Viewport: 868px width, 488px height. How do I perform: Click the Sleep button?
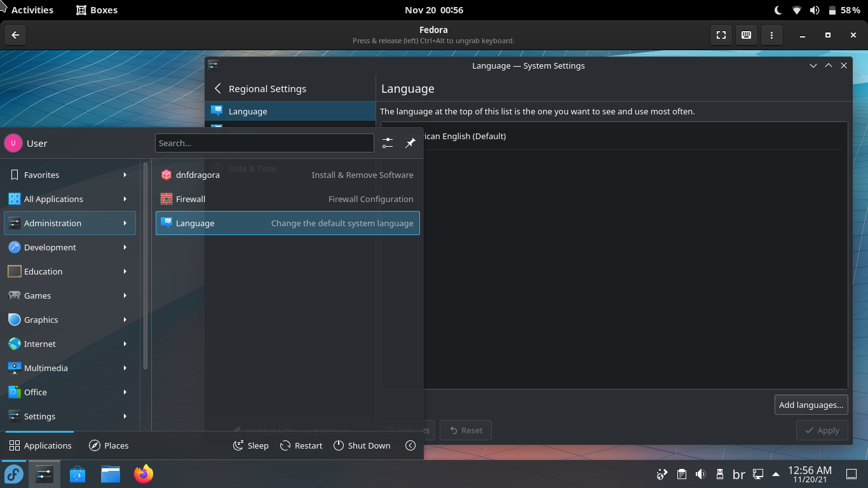251,445
